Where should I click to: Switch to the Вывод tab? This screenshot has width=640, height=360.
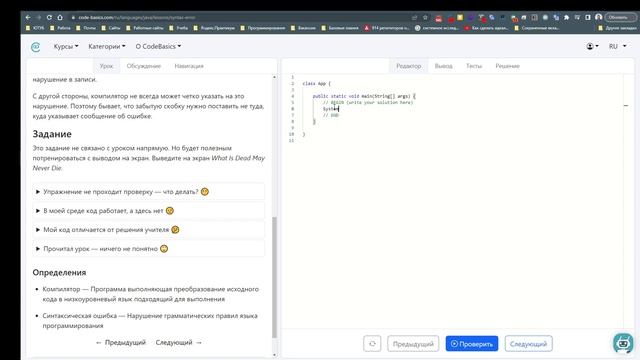pyautogui.click(x=443, y=66)
